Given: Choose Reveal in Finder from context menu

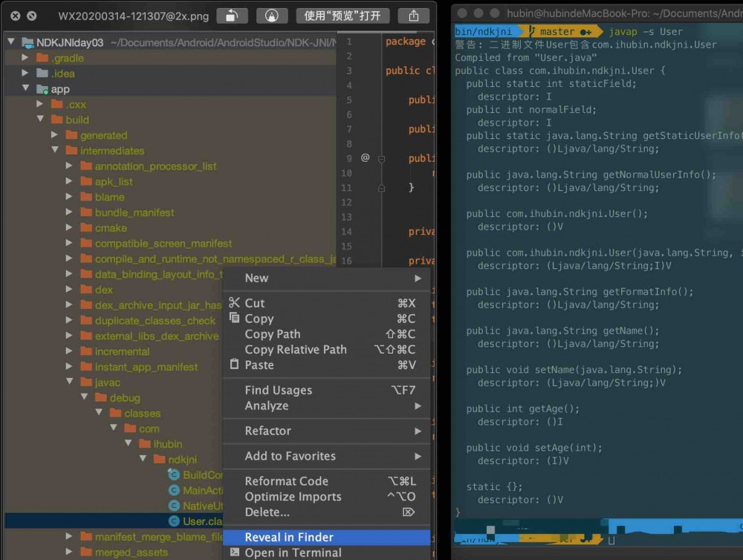Looking at the screenshot, I should click(289, 537).
